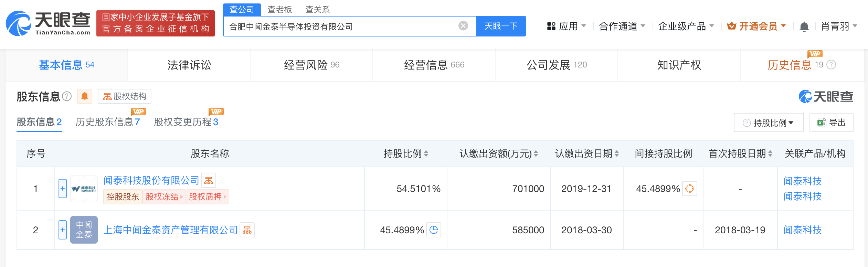The width and height of the screenshot is (868, 267).
Task: Click the help icon next to 历史信息
Action: pos(831,65)
